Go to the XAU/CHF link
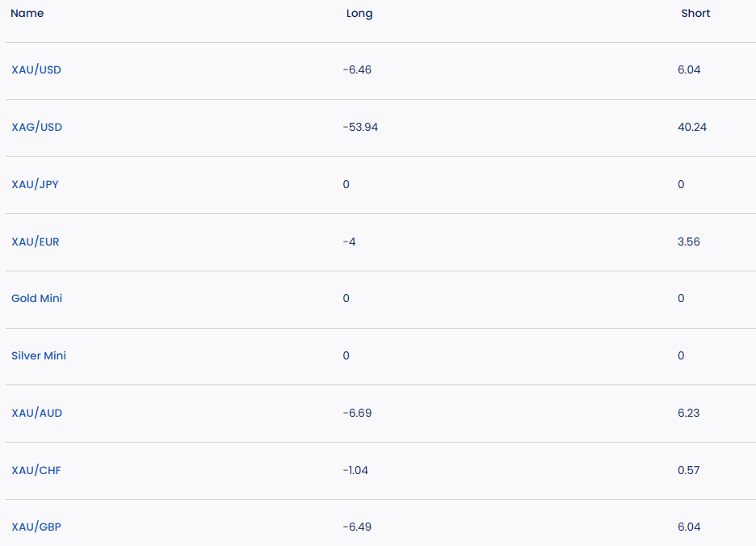Image resolution: width=756 pixels, height=546 pixels. click(x=36, y=471)
